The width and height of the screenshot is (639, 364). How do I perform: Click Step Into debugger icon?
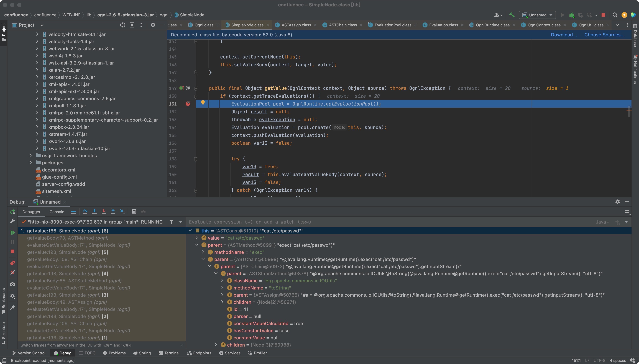coord(94,211)
